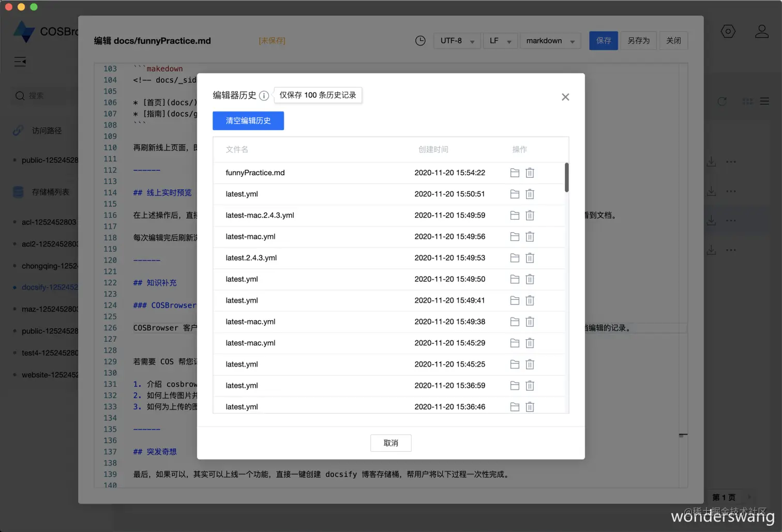Image resolution: width=782 pixels, height=532 pixels.
Task: Delete latest.yml 15:50:51 history entry
Action: coord(530,194)
